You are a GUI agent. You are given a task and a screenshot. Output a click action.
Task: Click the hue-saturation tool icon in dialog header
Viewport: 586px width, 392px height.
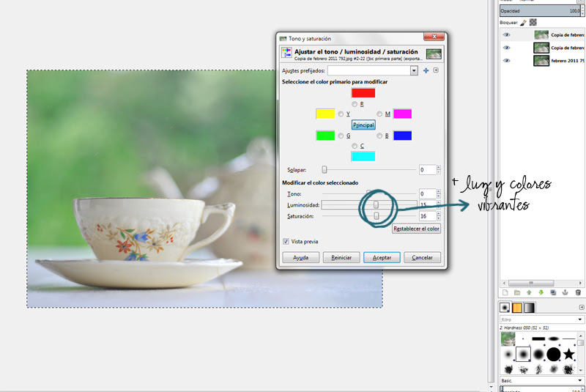286,53
